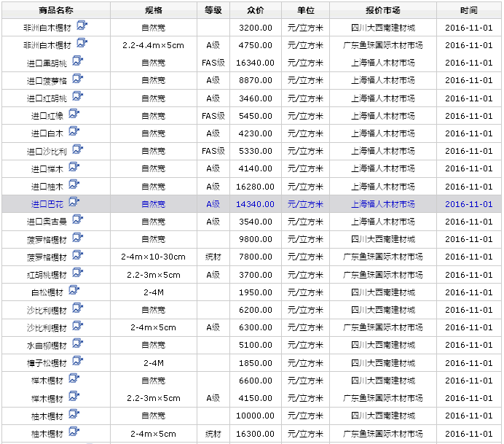Viewport: 504px width, 444px height.
Task: Open trend chart icon beside 进口黑胡桃
Action: [77, 61]
